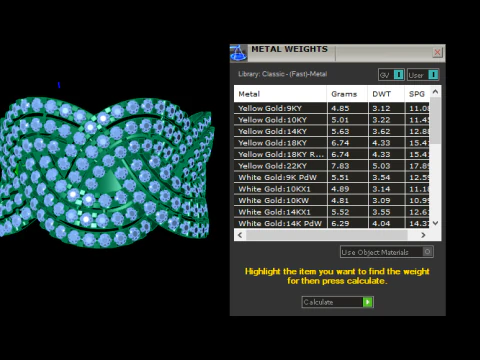Select the Yellow Gold:9KY row
Viewport: 480px width, 360px height.
pos(331,108)
